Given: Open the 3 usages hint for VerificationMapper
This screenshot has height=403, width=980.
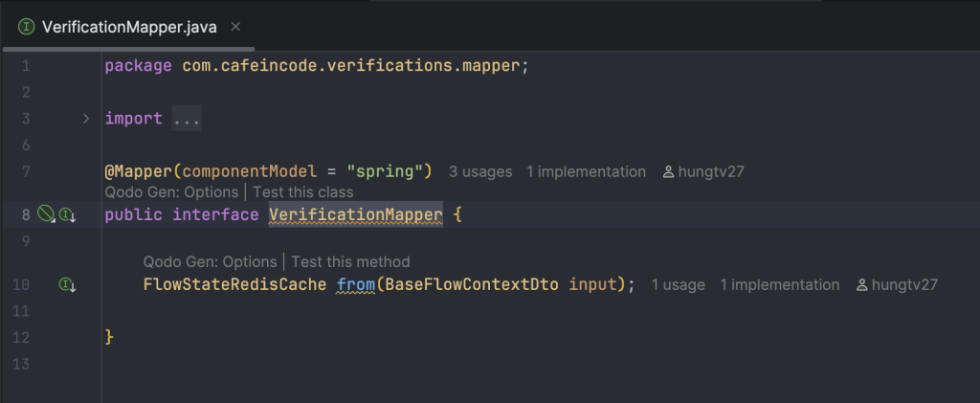Looking at the screenshot, I should (480, 171).
